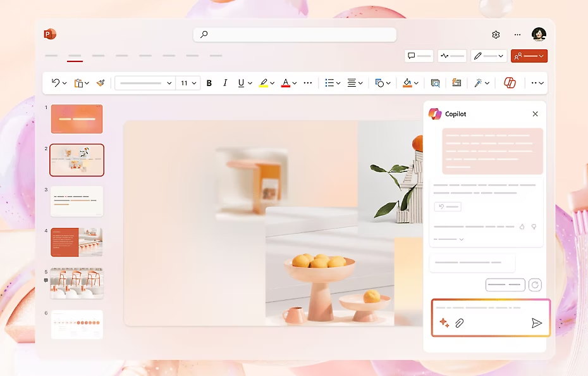Give the Copilot response a thumbs up
Screen dimensions: 588x376
point(522,227)
